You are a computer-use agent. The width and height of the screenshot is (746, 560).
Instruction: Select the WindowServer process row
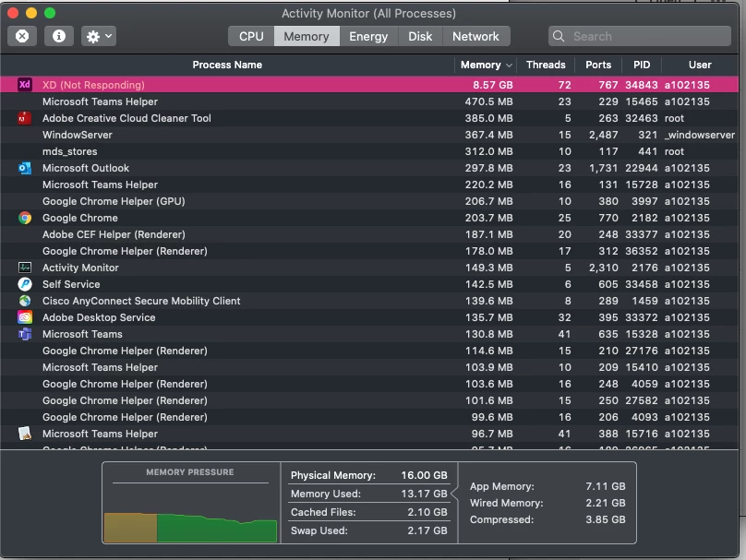[x=369, y=135]
